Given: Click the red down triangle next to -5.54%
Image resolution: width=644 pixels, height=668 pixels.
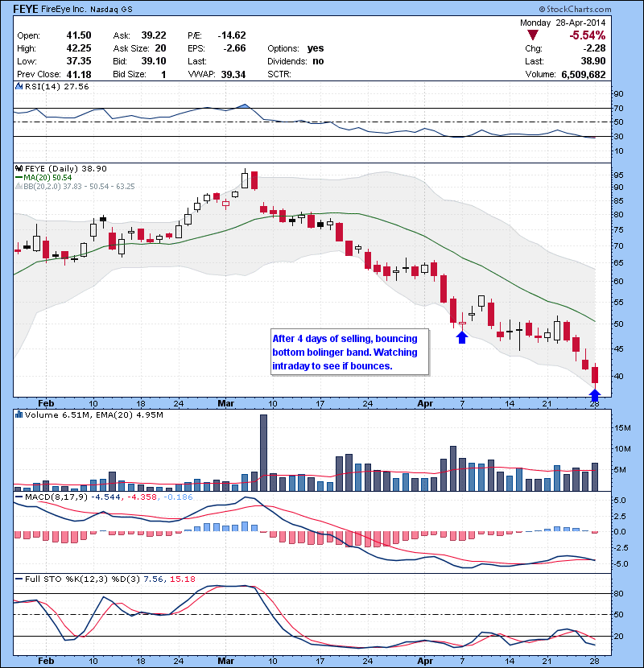Looking at the screenshot, I should coord(532,35).
